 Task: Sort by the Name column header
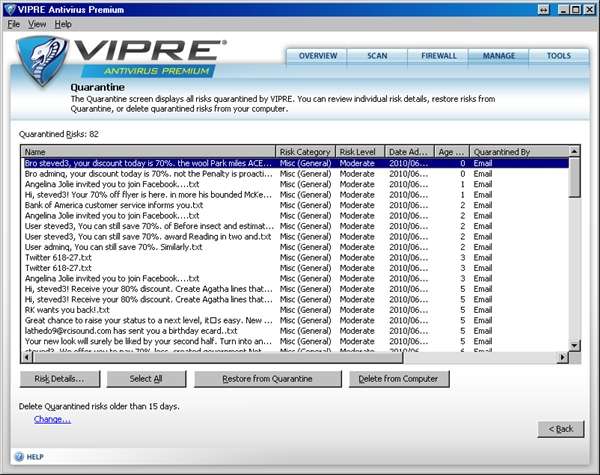(148, 152)
